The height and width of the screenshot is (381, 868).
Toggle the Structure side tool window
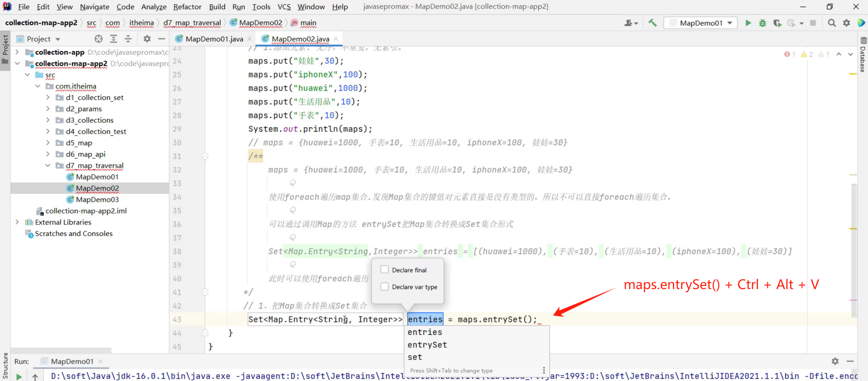[5, 366]
